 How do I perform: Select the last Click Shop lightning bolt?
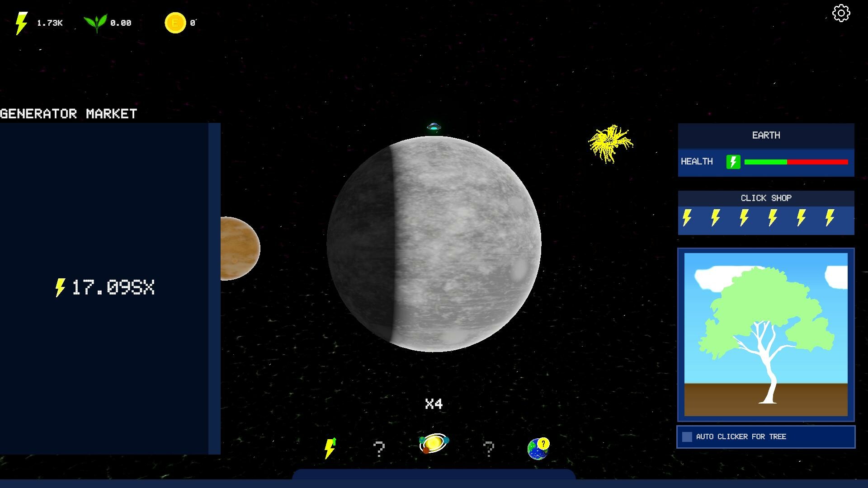(x=830, y=218)
